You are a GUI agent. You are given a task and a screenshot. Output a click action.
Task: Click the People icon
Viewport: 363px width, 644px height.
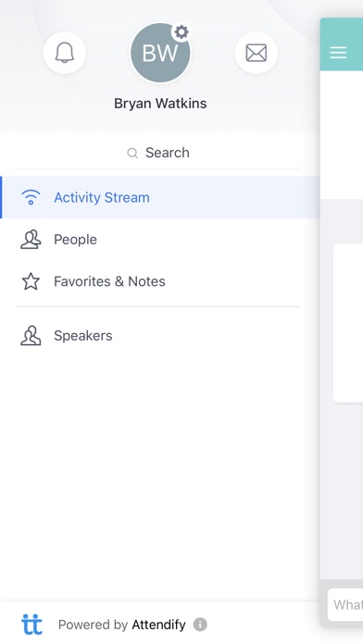click(31, 240)
